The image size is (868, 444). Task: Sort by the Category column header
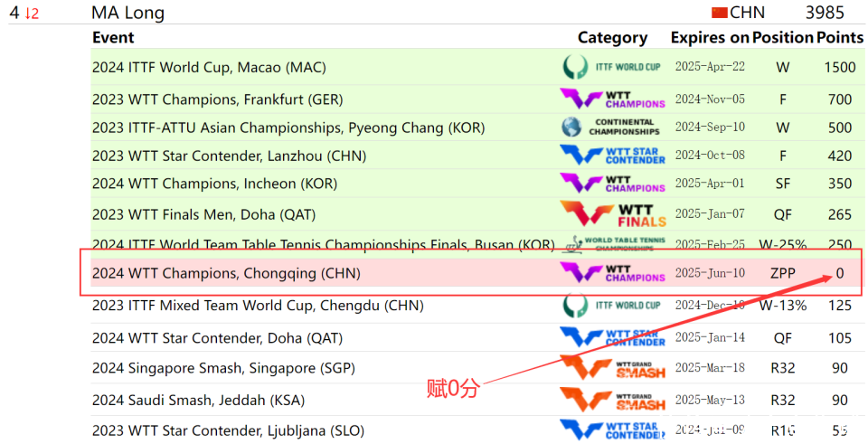pos(612,38)
